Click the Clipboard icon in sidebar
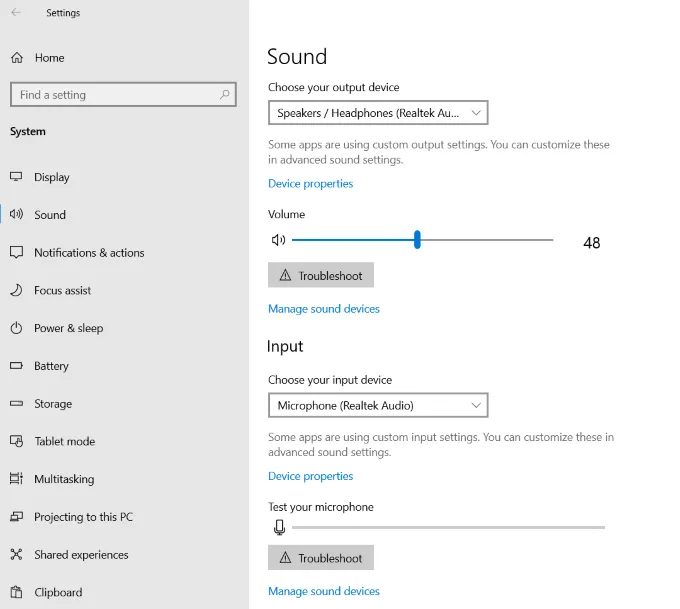 16,592
